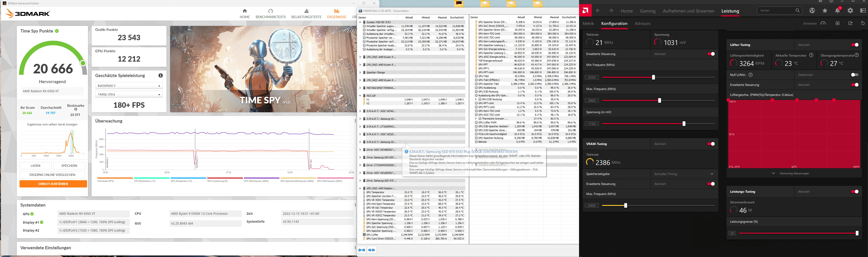Viewport: 868px width, 257px height.
Task: Click the Stresstest gauge icon
Action: (x=823, y=23)
